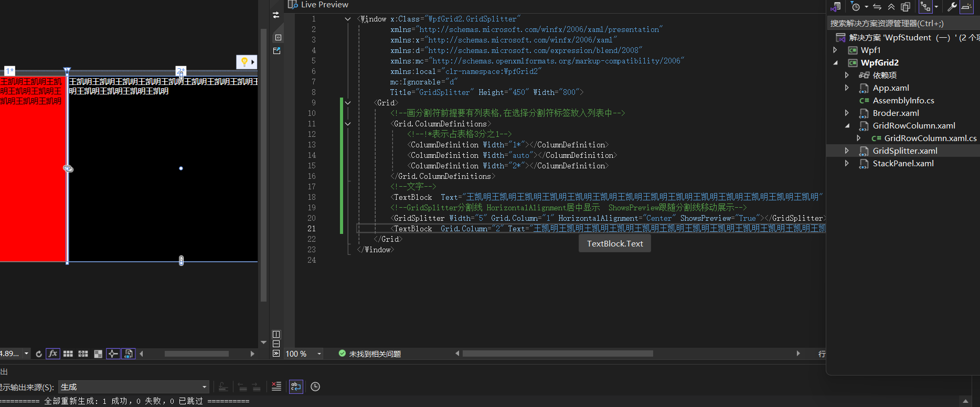Click the swap panes arrows icon
This screenshot has width=980, height=407.
tap(276, 15)
